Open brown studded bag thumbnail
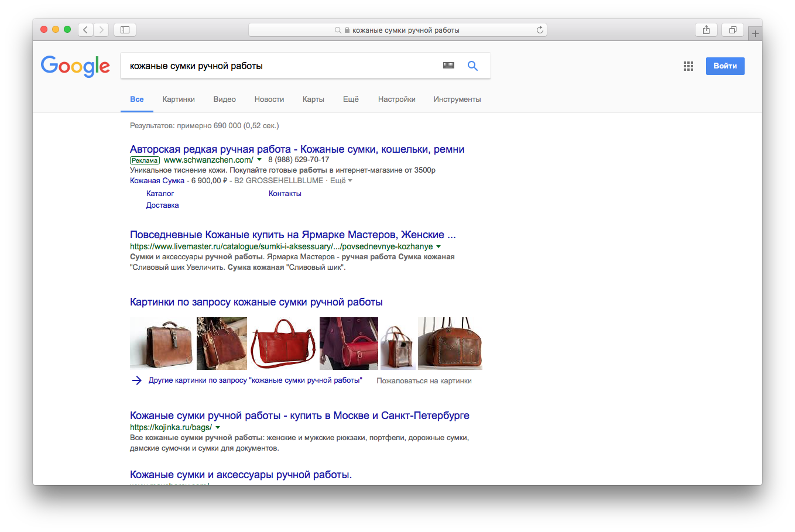Image resolution: width=795 pixels, height=532 pixels. point(450,344)
